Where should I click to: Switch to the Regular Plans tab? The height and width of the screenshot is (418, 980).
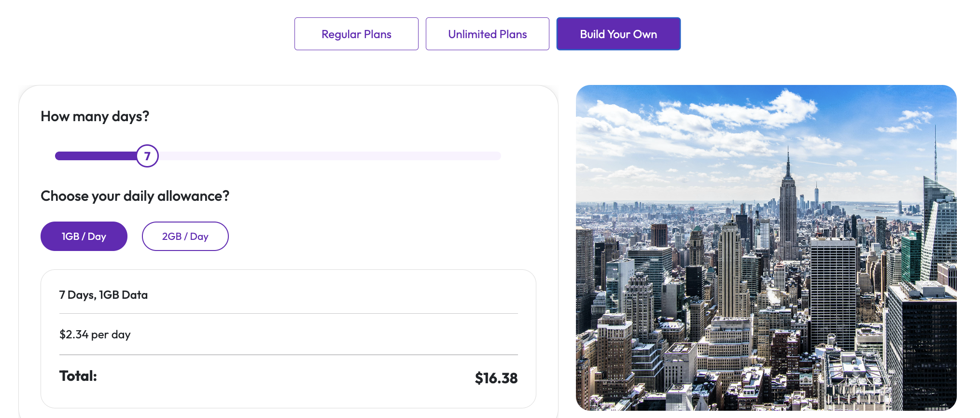[x=356, y=34]
